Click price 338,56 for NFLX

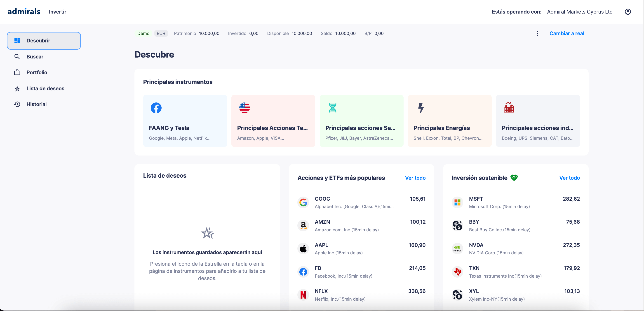417,291
